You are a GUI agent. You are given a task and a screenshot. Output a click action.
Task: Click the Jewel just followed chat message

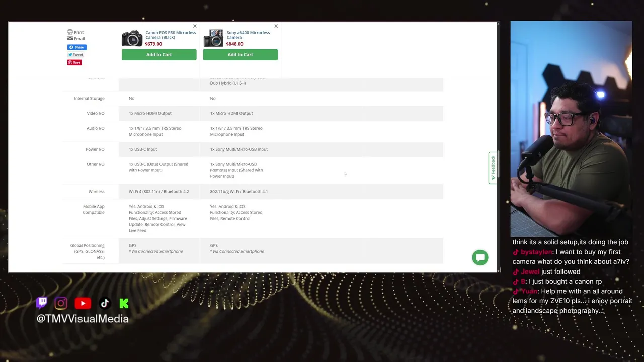coord(546,271)
